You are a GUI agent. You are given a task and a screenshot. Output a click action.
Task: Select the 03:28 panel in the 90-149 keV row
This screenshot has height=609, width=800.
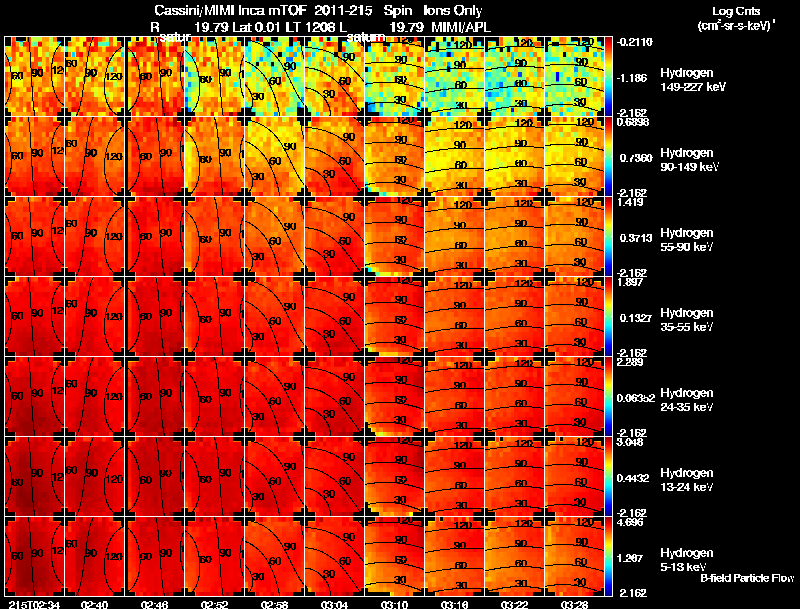pyautogui.click(x=574, y=156)
